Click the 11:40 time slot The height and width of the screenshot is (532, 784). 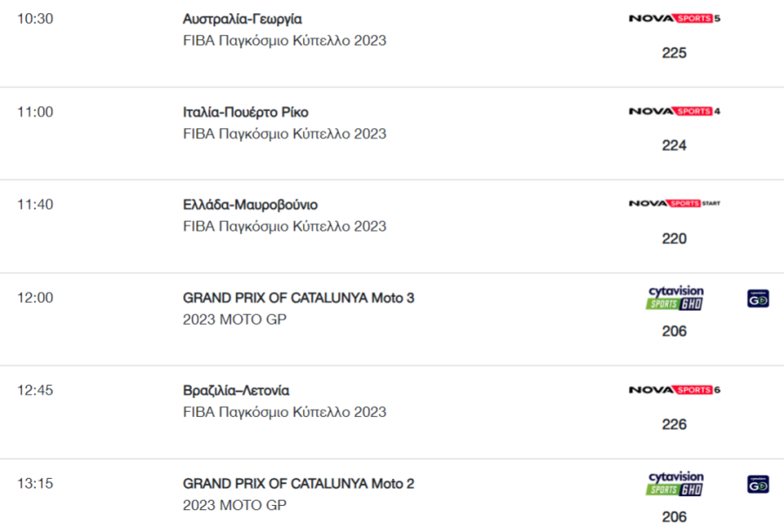click(35, 205)
